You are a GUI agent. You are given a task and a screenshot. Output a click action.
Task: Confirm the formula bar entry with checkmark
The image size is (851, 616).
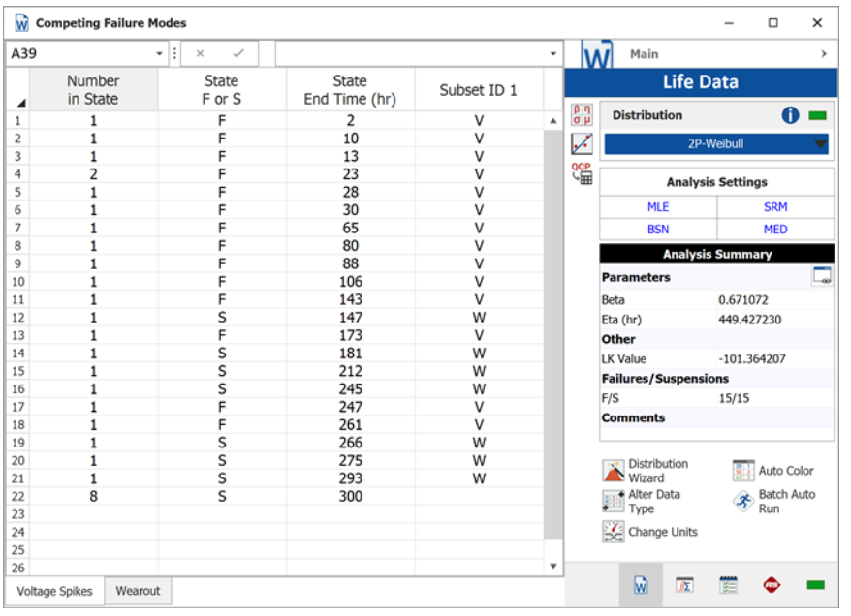point(238,53)
